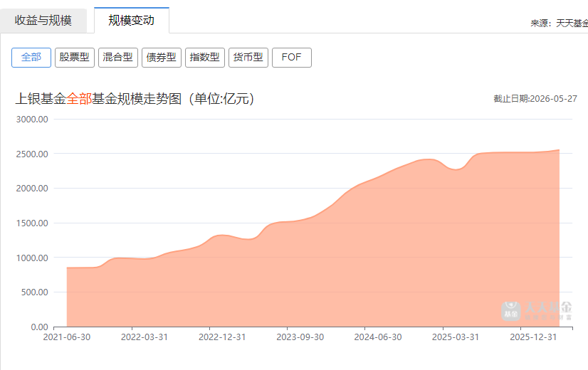Filter chart by 指数型 funds

(x=205, y=58)
